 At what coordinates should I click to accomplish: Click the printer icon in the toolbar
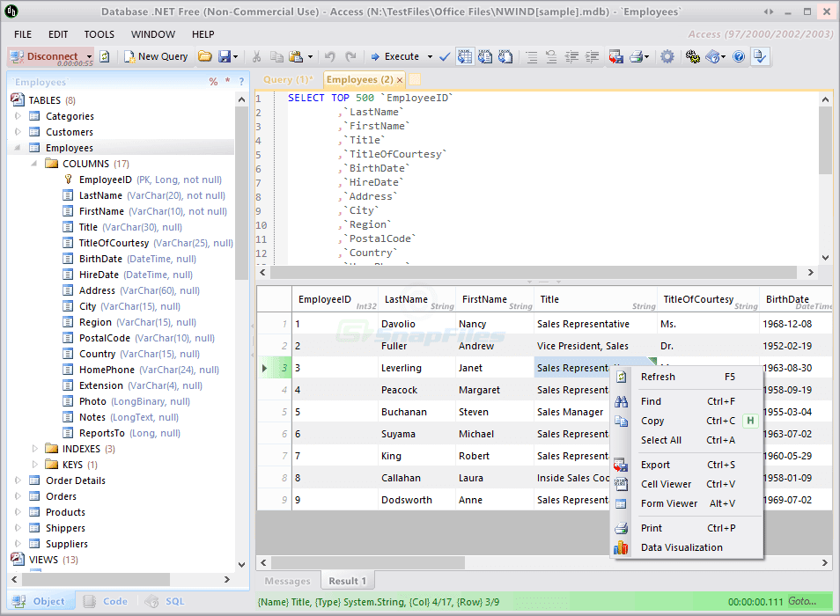pyautogui.click(x=636, y=56)
